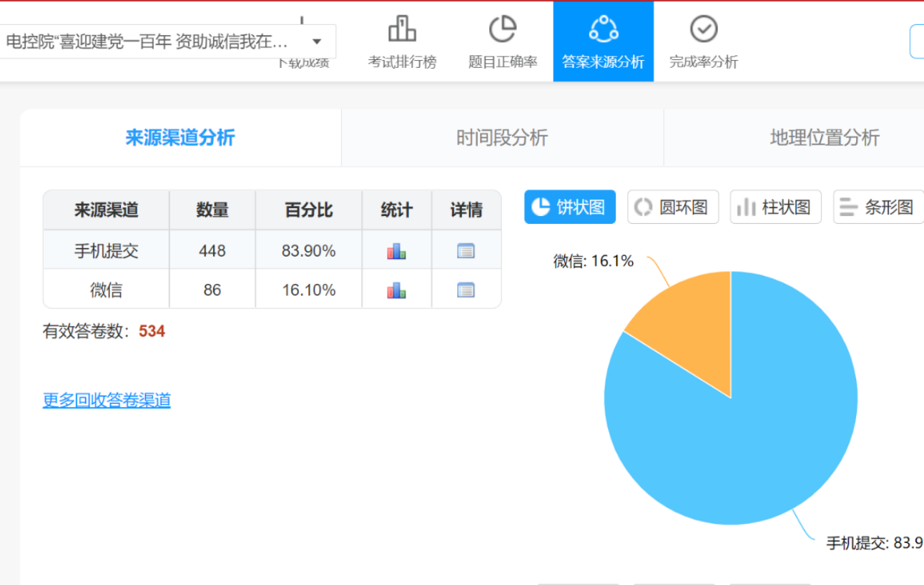
Task: Switch to 时间段分析 tab
Action: (x=502, y=138)
